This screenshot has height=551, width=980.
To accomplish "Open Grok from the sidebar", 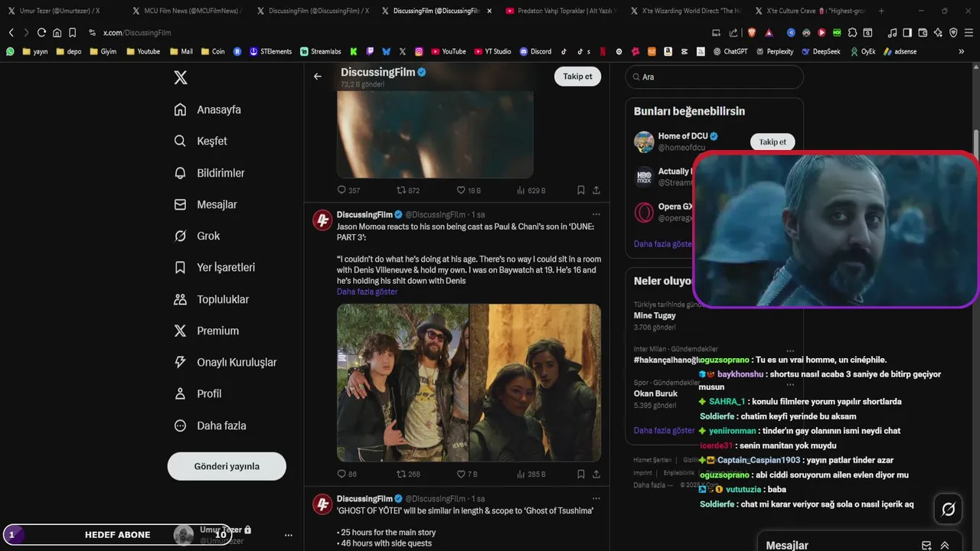I will [x=197, y=236].
